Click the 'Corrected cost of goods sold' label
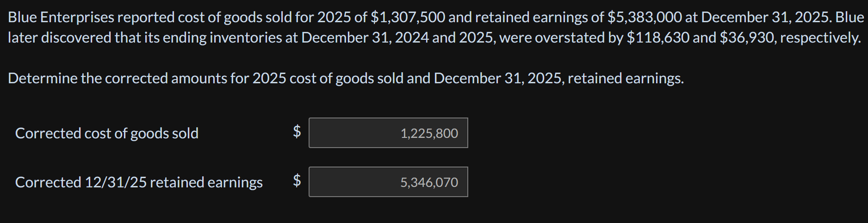This screenshot has height=223, width=868. 107,133
